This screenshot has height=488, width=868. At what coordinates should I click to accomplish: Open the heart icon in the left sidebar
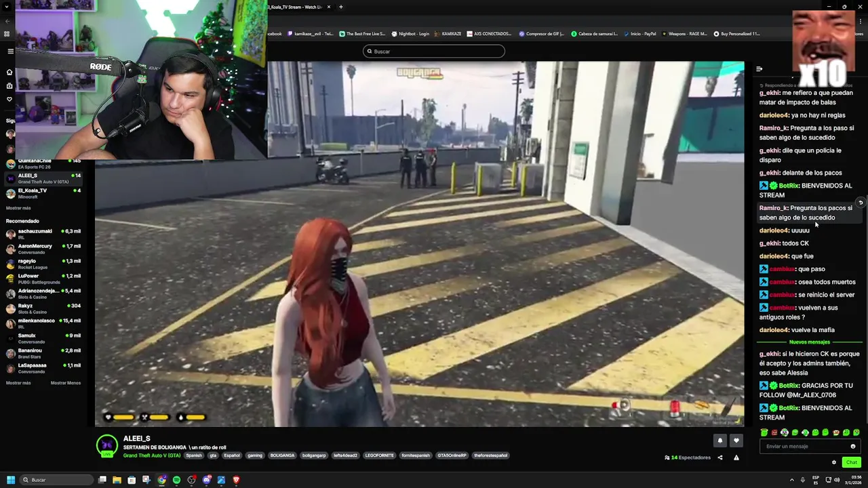9,99
